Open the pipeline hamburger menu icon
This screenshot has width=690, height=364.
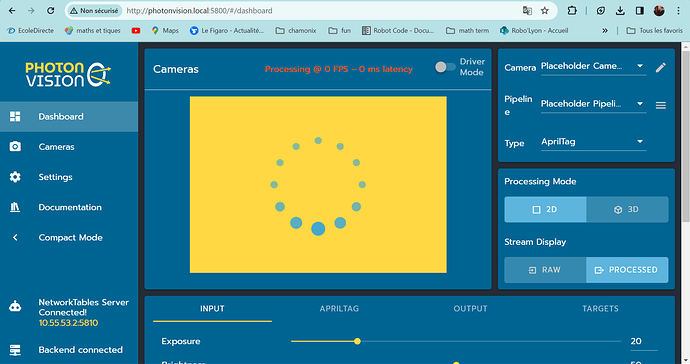pos(661,105)
